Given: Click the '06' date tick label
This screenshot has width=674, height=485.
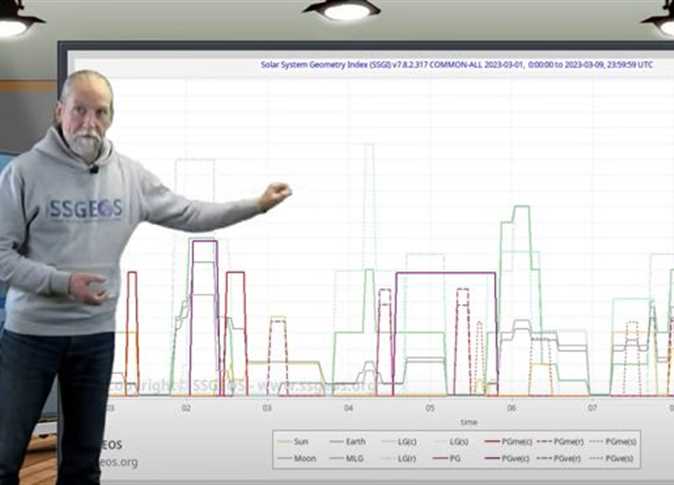Looking at the screenshot, I should [x=511, y=408].
